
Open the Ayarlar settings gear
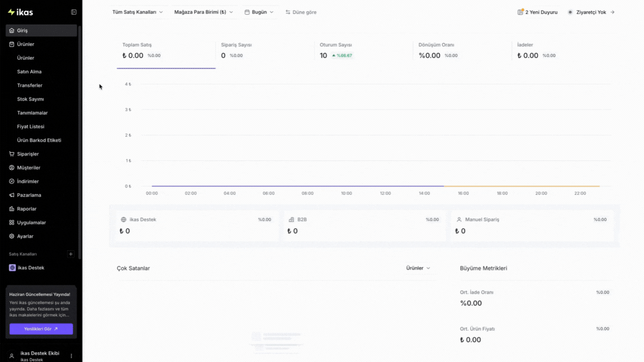(x=12, y=236)
